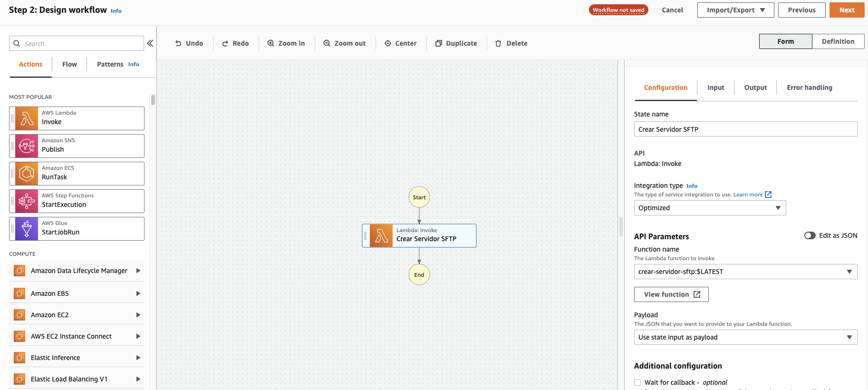Click the View function button
The image size is (868, 390).
coord(671,294)
